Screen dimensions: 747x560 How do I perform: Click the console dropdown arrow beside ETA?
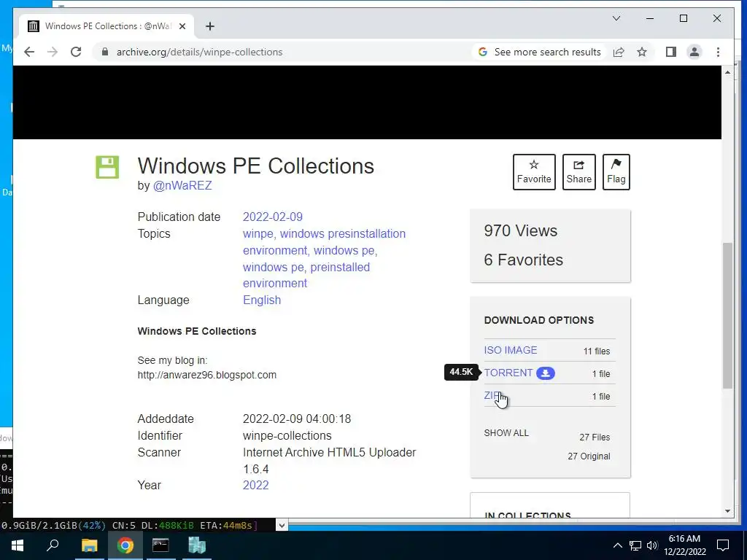coord(282,525)
